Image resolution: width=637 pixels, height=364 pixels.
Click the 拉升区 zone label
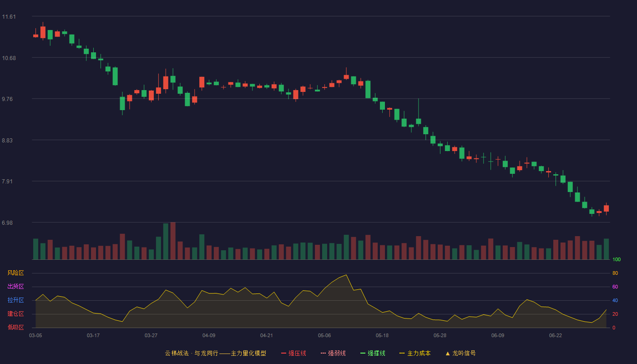coord(15,300)
